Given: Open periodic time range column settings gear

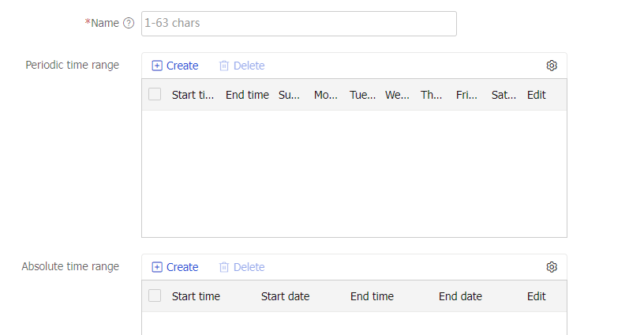Looking at the screenshot, I should coord(552,66).
